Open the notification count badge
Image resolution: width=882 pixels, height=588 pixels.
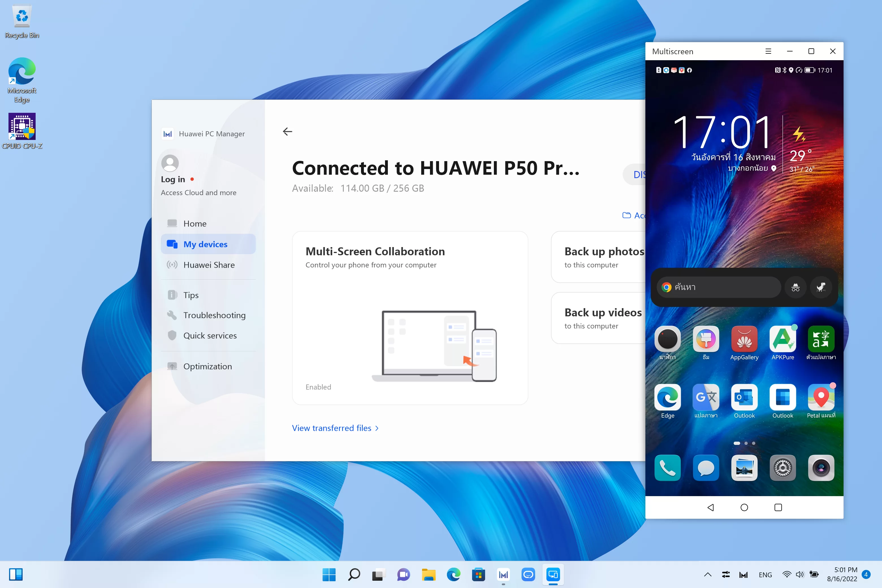click(866, 574)
